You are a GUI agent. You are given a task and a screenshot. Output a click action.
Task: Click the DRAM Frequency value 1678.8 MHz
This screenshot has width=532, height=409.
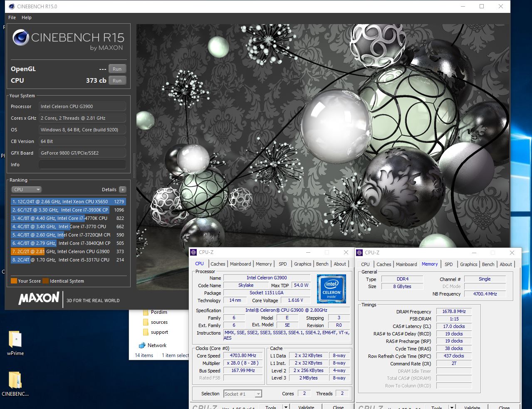(x=454, y=312)
